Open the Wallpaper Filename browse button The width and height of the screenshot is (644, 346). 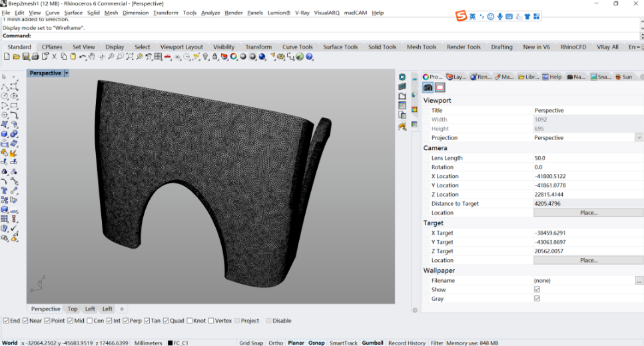tap(639, 281)
